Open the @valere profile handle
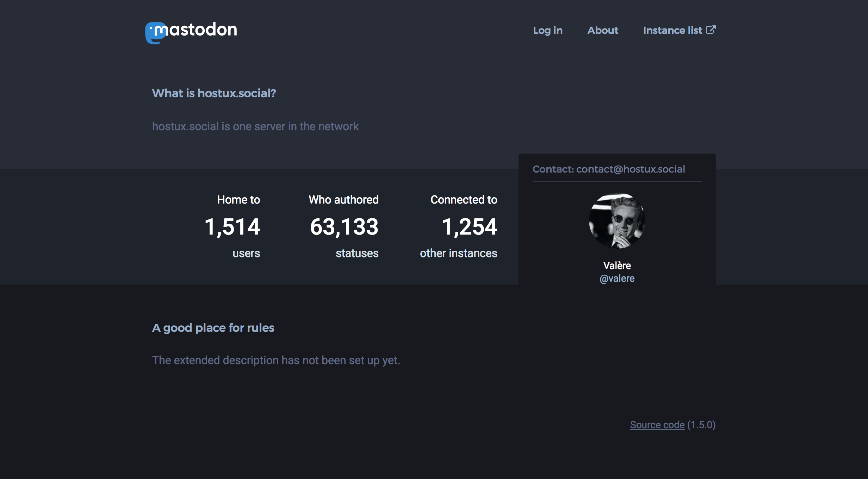 click(x=617, y=279)
